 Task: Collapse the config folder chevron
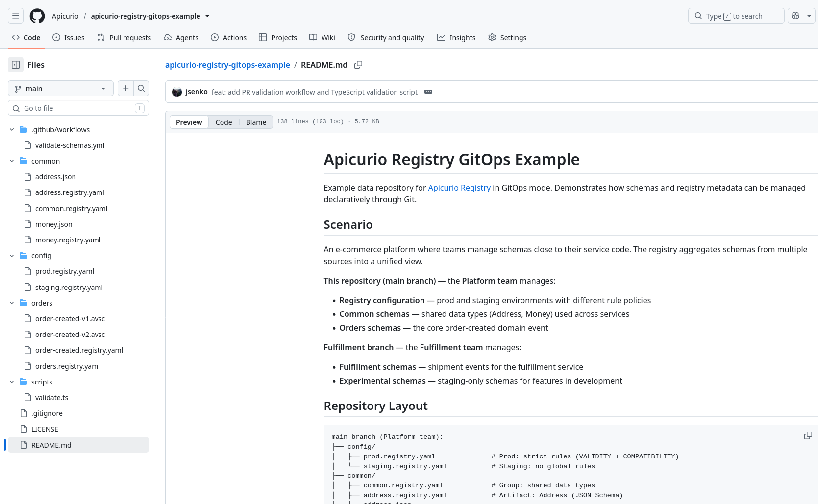12,255
